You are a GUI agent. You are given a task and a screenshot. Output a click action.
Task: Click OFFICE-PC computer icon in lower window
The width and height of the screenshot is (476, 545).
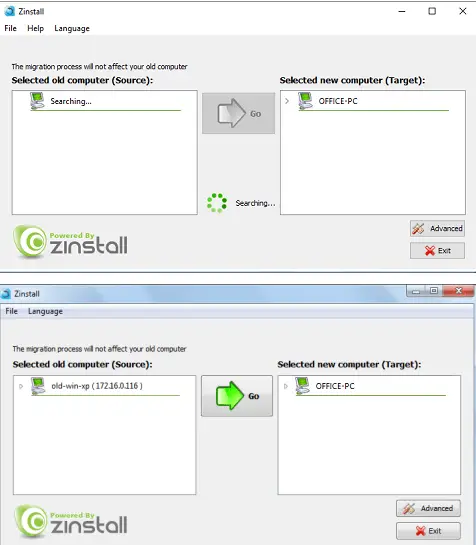[302, 386]
